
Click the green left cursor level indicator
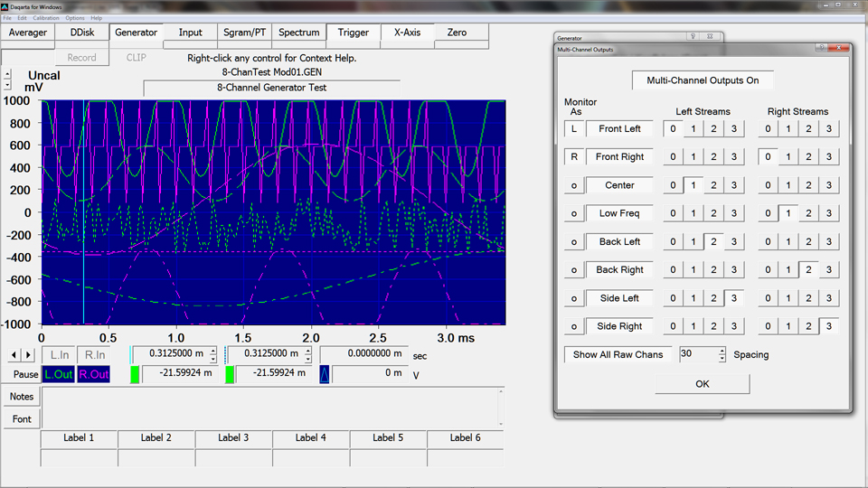click(x=137, y=373)
